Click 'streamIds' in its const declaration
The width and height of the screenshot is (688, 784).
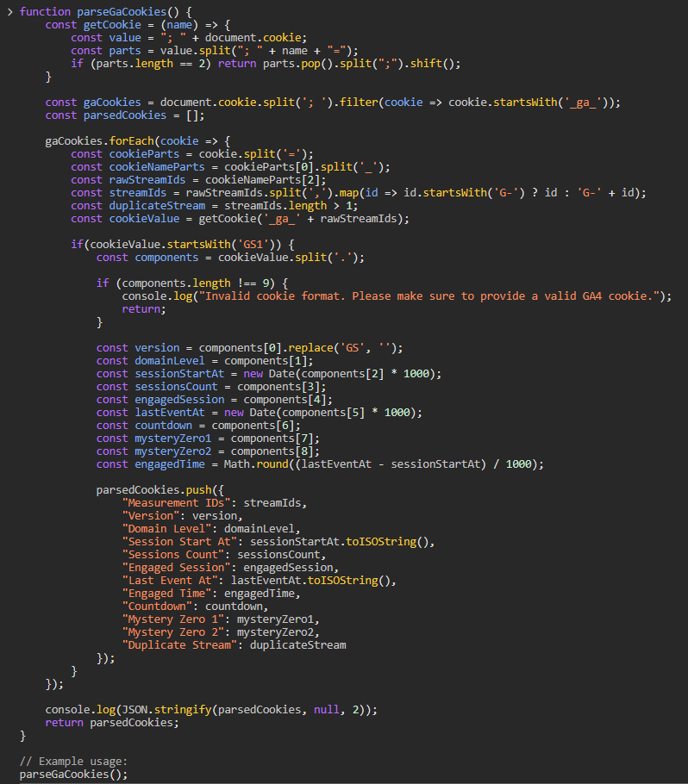pyautogui.click(x=138, y=193)
